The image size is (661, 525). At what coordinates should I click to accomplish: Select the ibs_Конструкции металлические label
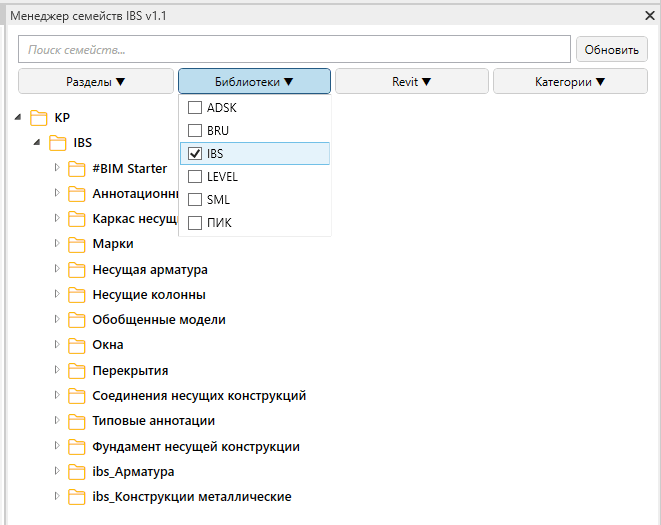[x=192, y=497]
